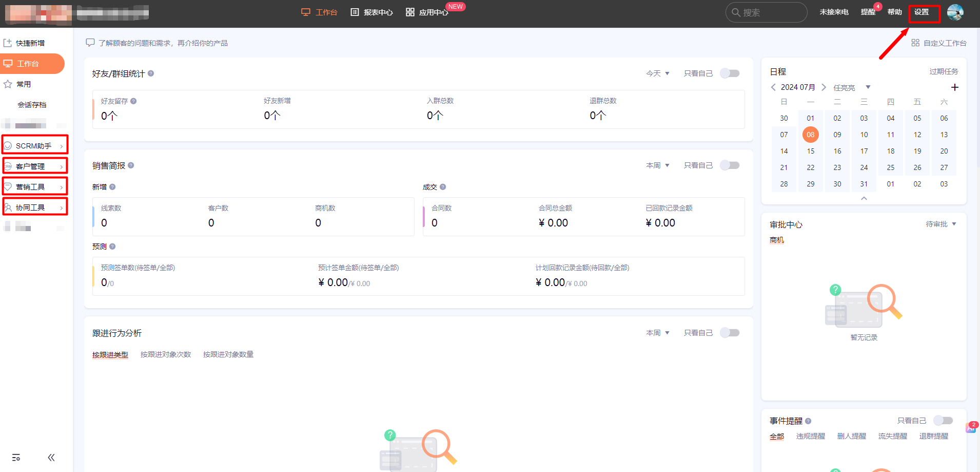Expand the 客户管理 sidebar menu
This screenshot has height=472, width=980.
tap(35, 166)
